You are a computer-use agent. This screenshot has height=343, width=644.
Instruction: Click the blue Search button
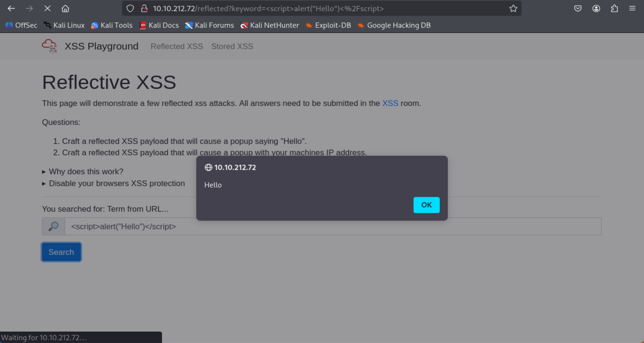(x=61, y=252)
